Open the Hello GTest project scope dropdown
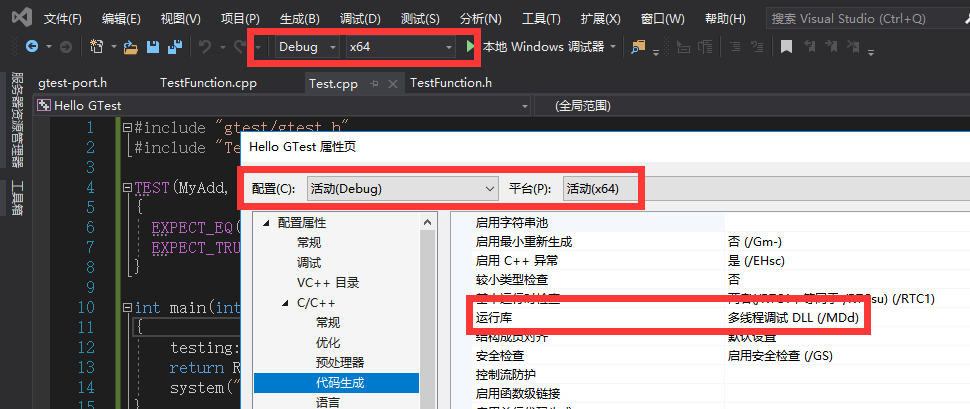 (283, 106)
